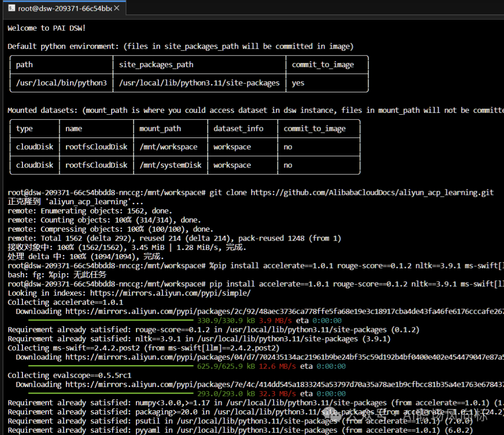The height and width of the screenshot is (435, 504).
Task: Click the 'Requirement already satisfied: numpy' line
Action: tap(256, 402)
